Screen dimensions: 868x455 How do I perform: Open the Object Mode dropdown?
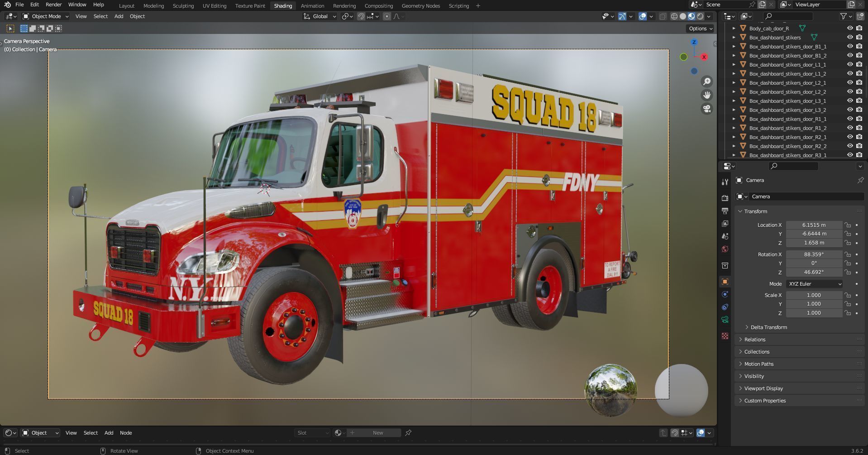pyautogui.click(x=46, y=16)
